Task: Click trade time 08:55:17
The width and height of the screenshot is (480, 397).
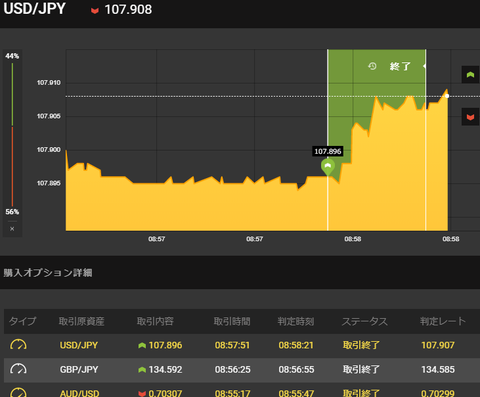Action: coord(232,393)
